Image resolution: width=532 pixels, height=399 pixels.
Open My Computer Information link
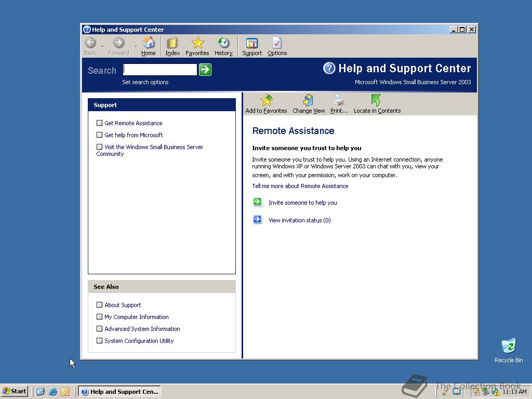pyautogui.click(x=137, y=317)
